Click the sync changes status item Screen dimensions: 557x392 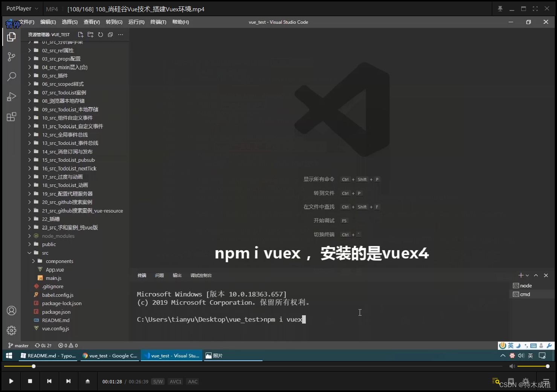(43, 345)
